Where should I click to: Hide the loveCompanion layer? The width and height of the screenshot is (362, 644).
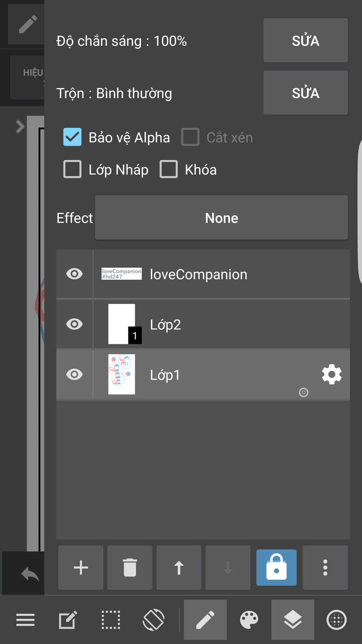click(x=74, y=274)
